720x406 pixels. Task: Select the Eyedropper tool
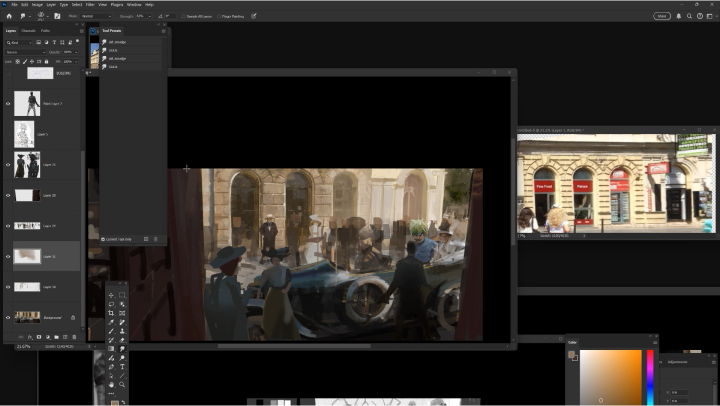[x=111, y=322]
